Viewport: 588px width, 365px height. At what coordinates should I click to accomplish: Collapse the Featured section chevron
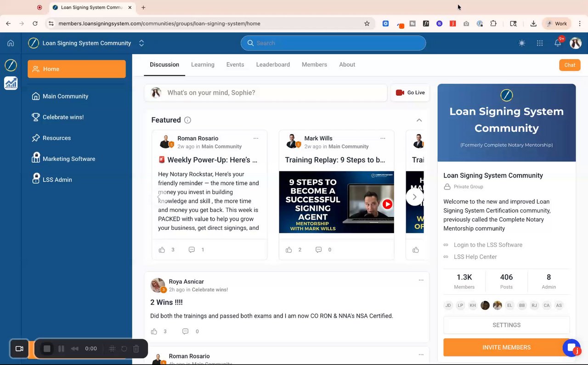(x=419, y=120)
